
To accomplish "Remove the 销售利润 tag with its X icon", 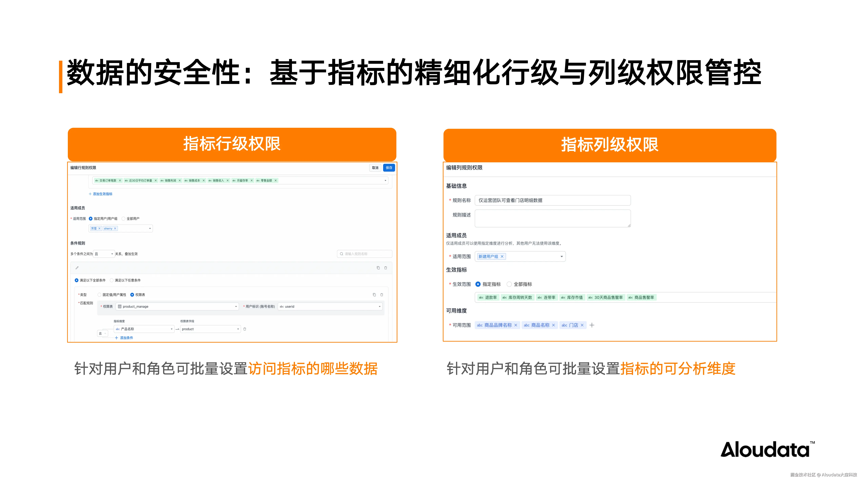I will point(180,180).
